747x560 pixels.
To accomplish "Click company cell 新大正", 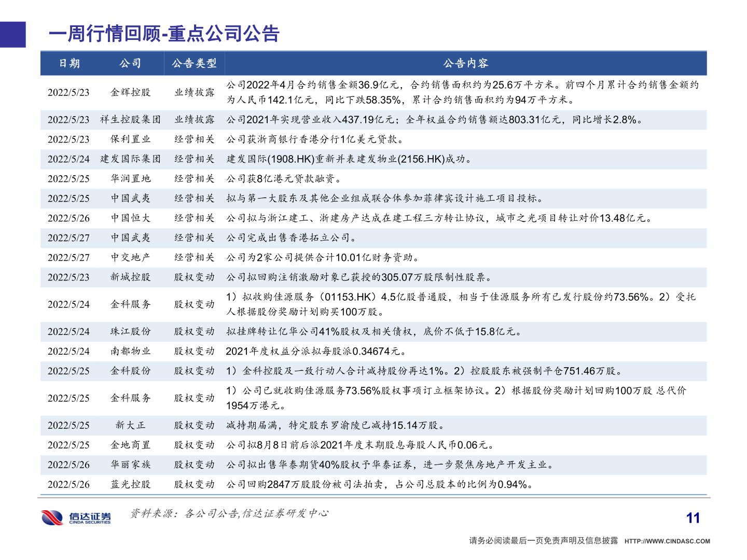I will coord(130,426).
